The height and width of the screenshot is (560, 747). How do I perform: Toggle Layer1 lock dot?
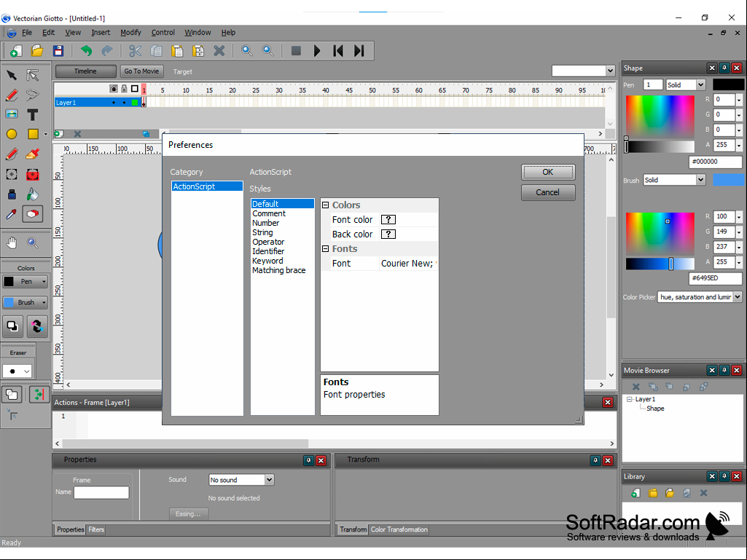(124, 103)
